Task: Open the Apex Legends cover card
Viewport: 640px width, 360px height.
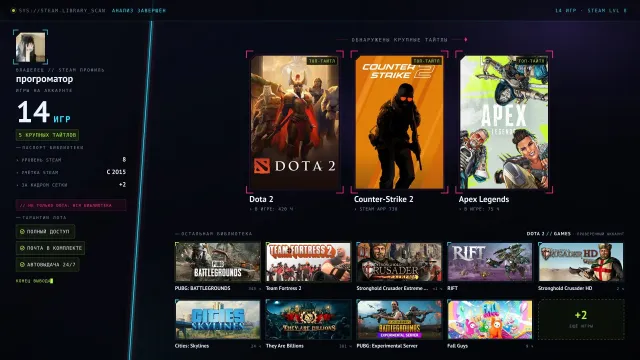Action: [x=504, y=122]
